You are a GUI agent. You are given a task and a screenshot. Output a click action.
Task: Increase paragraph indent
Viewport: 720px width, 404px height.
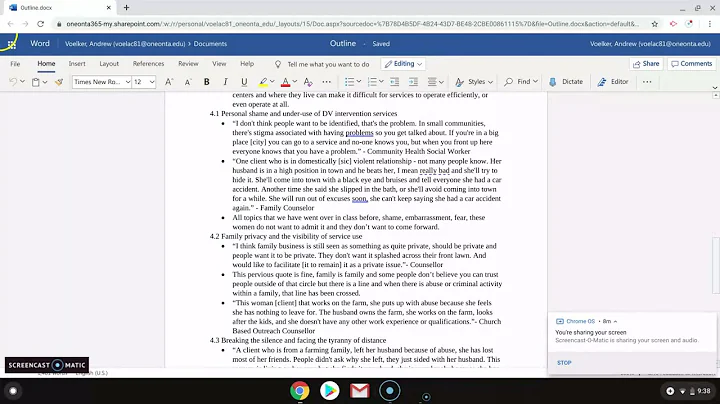click(x=413, y=82)
